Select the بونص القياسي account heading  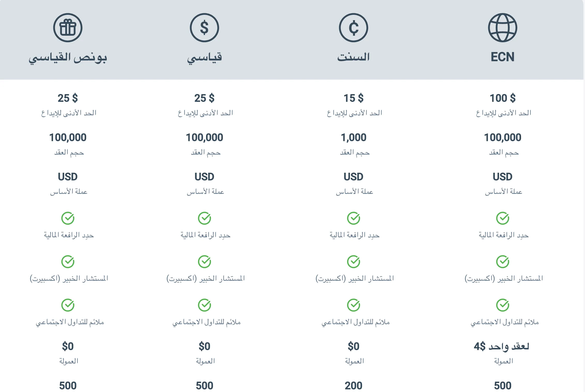[68, 58]
